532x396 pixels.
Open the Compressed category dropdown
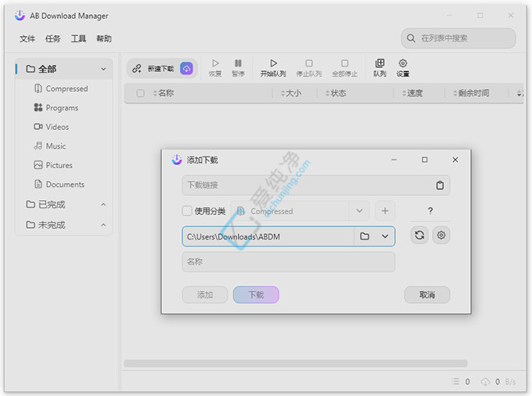point(359,211)
